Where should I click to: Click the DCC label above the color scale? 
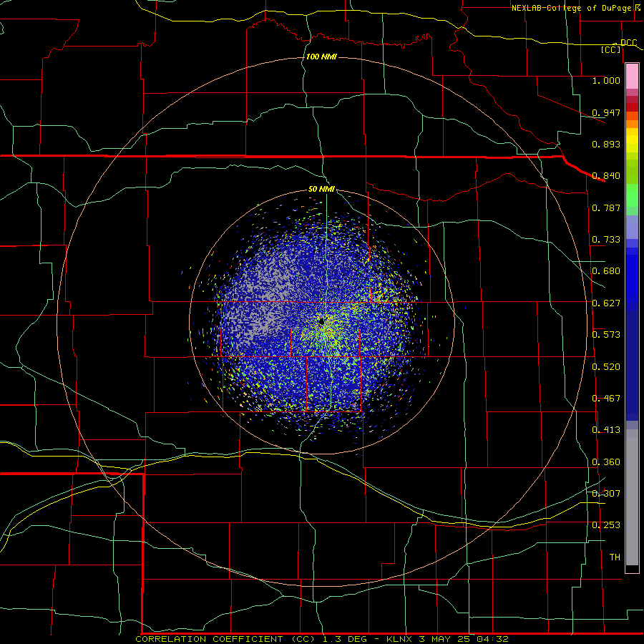point(628,42)
